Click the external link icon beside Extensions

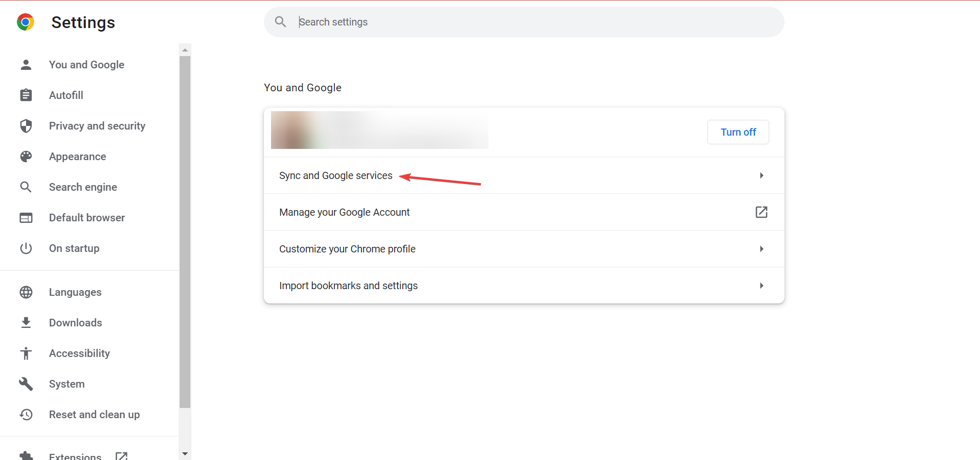click(121, 456)
